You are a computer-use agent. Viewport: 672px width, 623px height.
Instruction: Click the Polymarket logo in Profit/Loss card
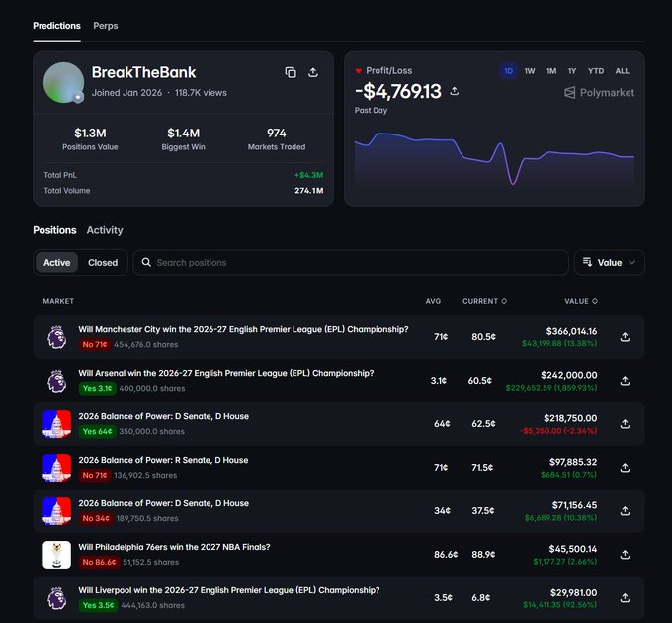click(599, 93)
